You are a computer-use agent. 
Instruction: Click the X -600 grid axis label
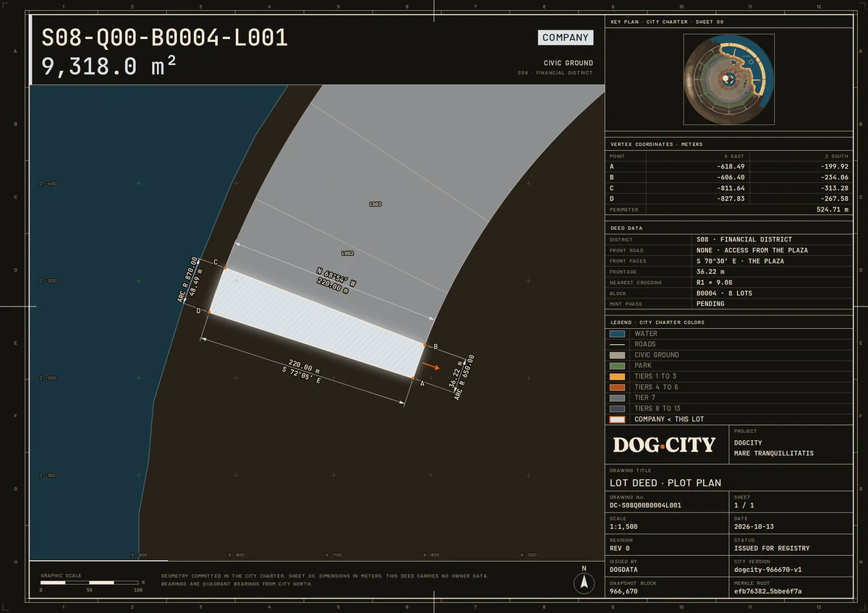[x=430, y=555]
